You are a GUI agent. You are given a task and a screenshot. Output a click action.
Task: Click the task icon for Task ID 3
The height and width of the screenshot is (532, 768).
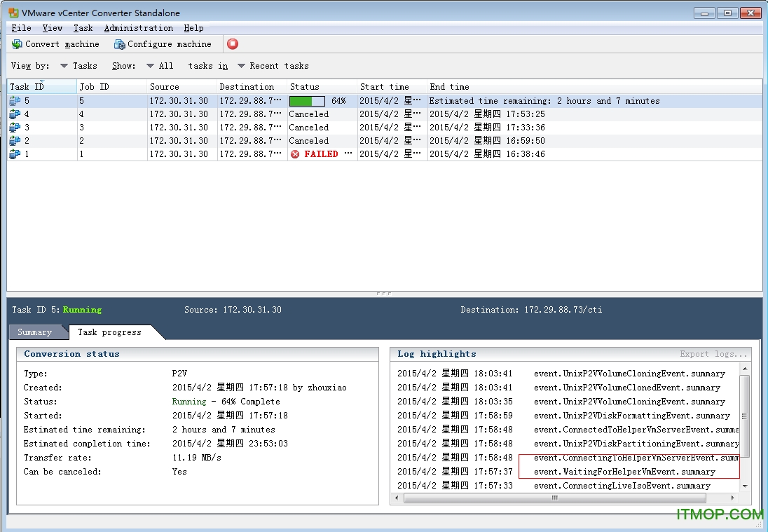click(x=15, y=128)
